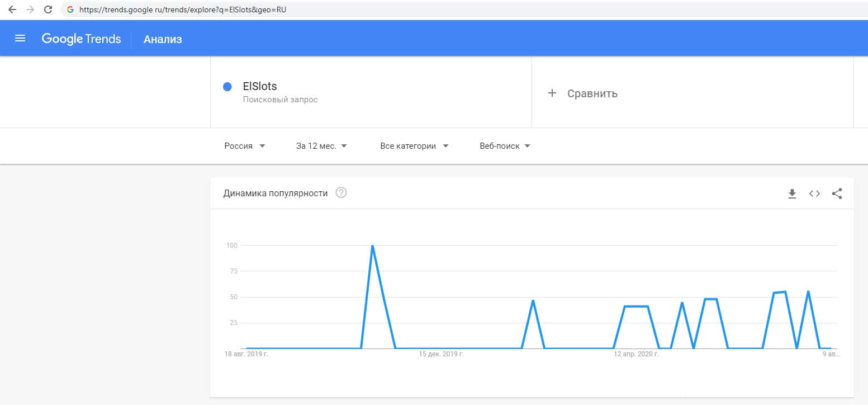Screen dimensions: 868x405
Task: Download the popularity chart data as CSV
Action: 791,194
